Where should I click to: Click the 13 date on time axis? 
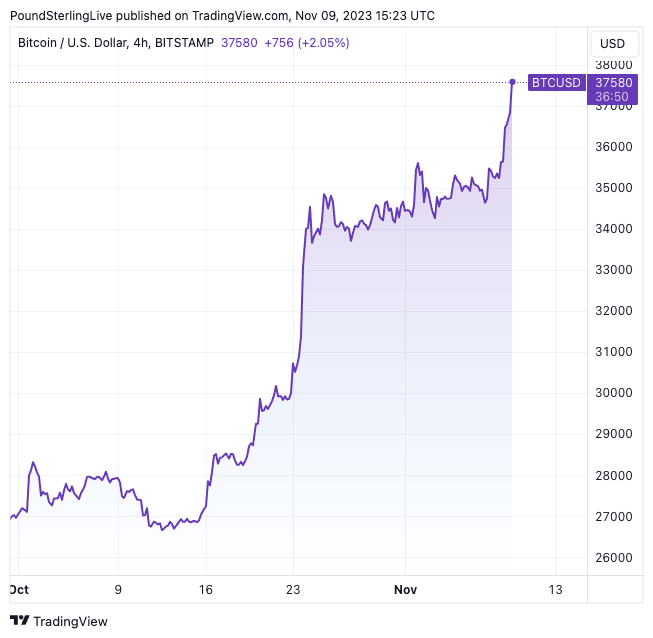[x=555, y=590]
